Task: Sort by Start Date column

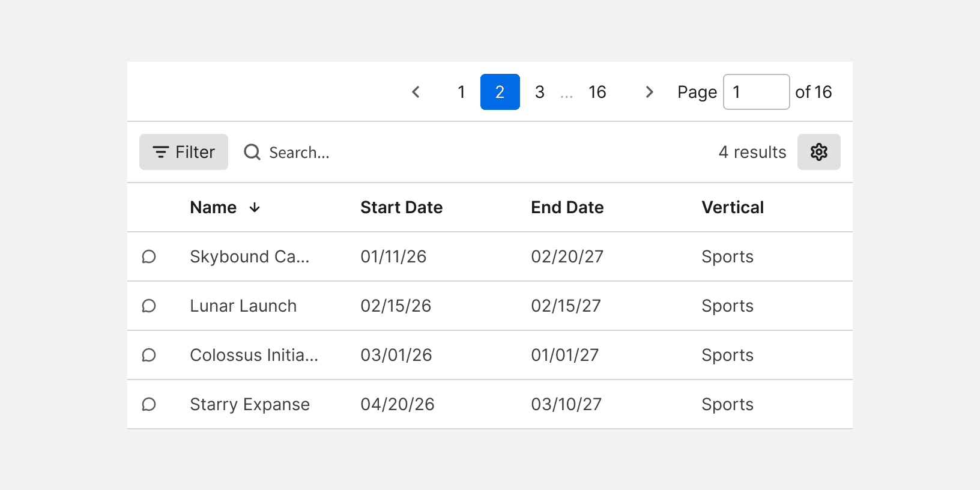Action: point(401,208)
